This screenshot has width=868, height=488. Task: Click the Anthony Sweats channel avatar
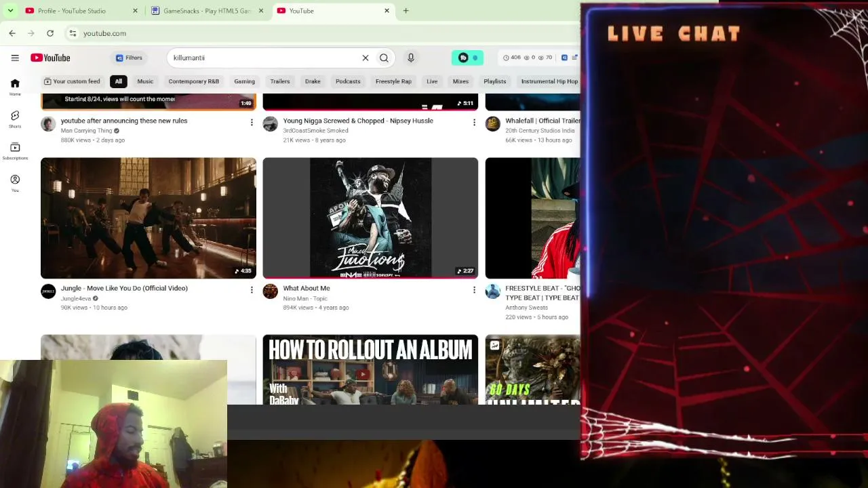pyautogui.click(x=493, y=291)
